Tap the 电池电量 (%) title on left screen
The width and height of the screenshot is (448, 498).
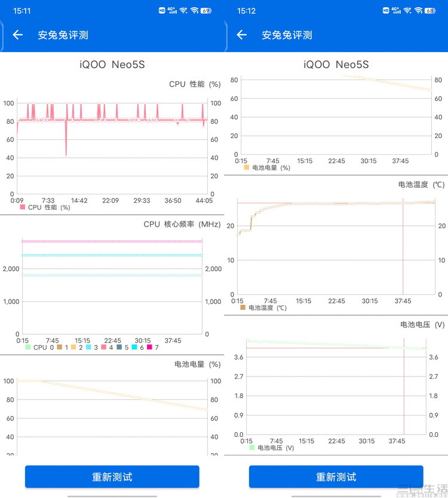click(x=197, y=364)
